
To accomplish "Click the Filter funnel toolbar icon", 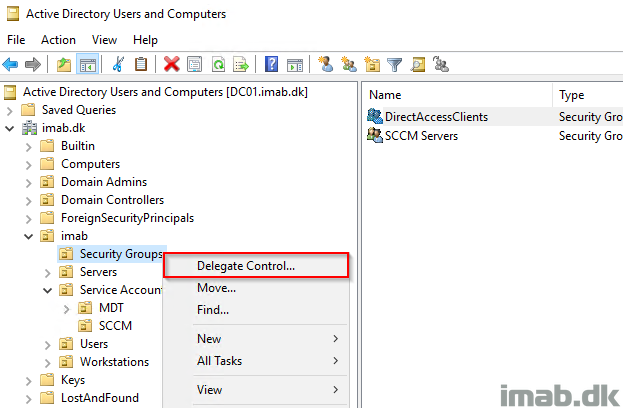I will (x=395, y=64).
